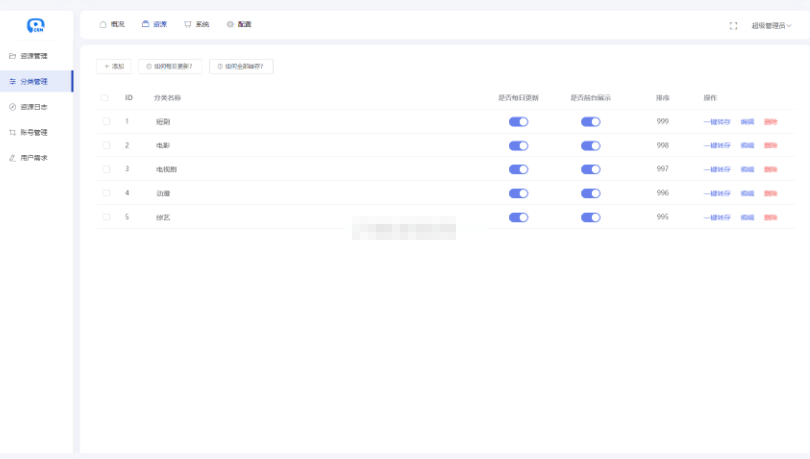Select 分类管理 in the sidebar menu
810x459 pixels.
click(34, 82)
